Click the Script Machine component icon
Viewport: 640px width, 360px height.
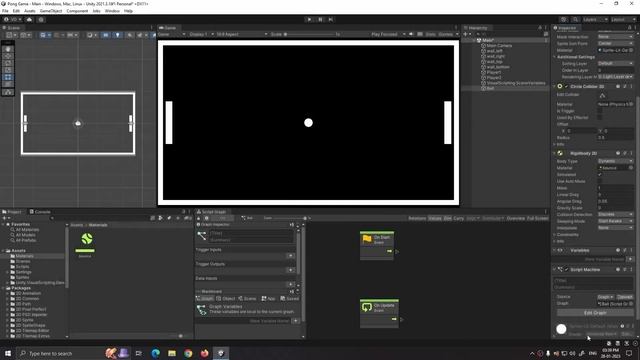point(560,270)
